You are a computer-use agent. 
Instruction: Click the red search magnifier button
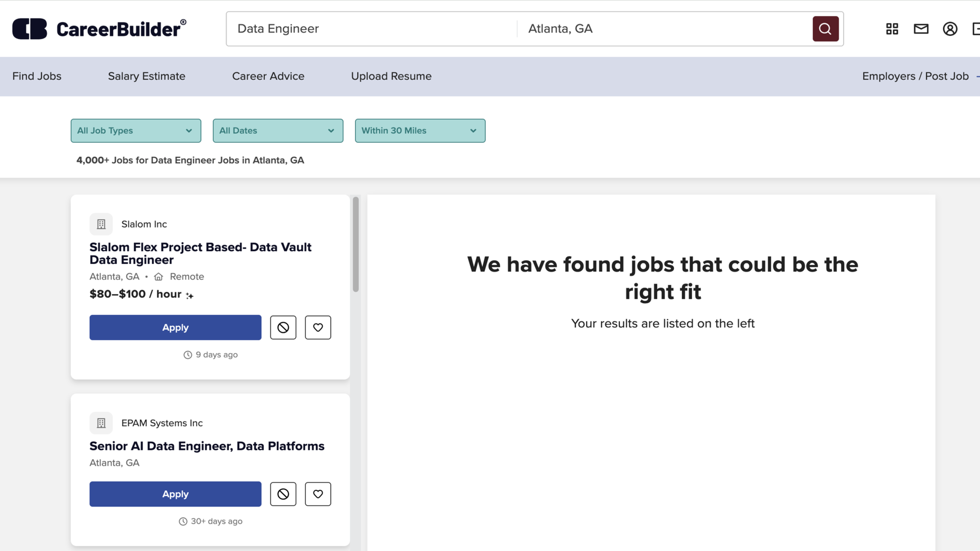click(x=825, y=29)
